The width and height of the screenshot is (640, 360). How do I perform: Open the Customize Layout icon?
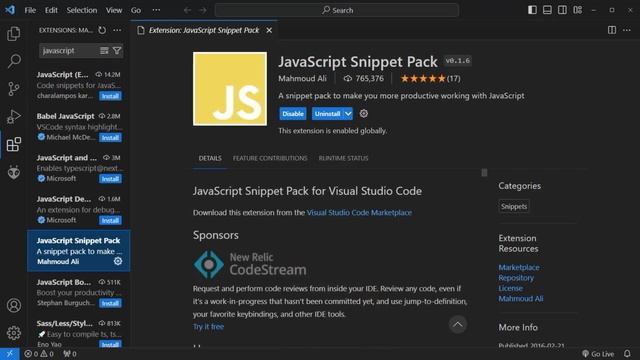[x=578, y=10]
